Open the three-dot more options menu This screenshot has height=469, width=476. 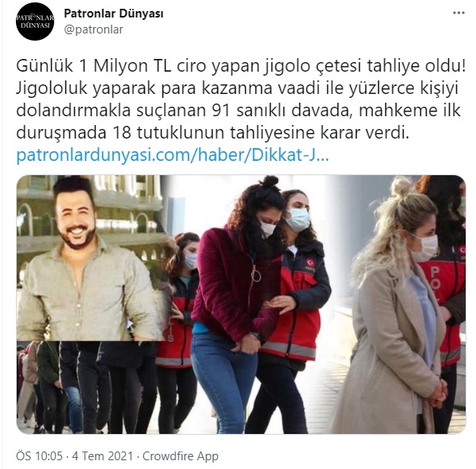pyautogui.click(x=458, y=13)
